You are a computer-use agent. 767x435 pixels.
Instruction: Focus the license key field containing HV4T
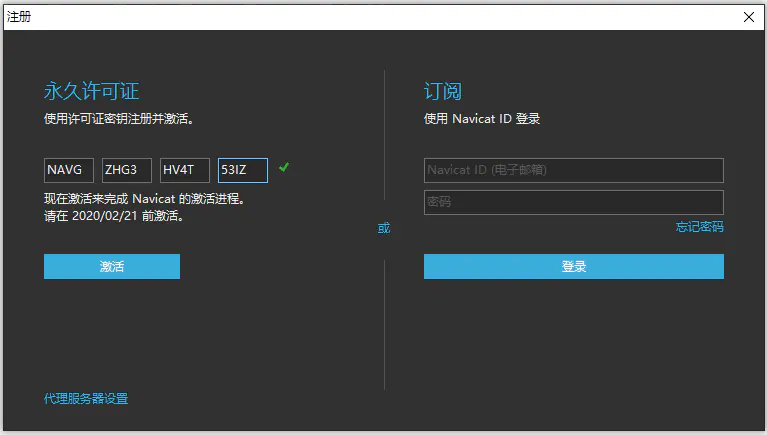pyautogui.click(x=185, y=170)
